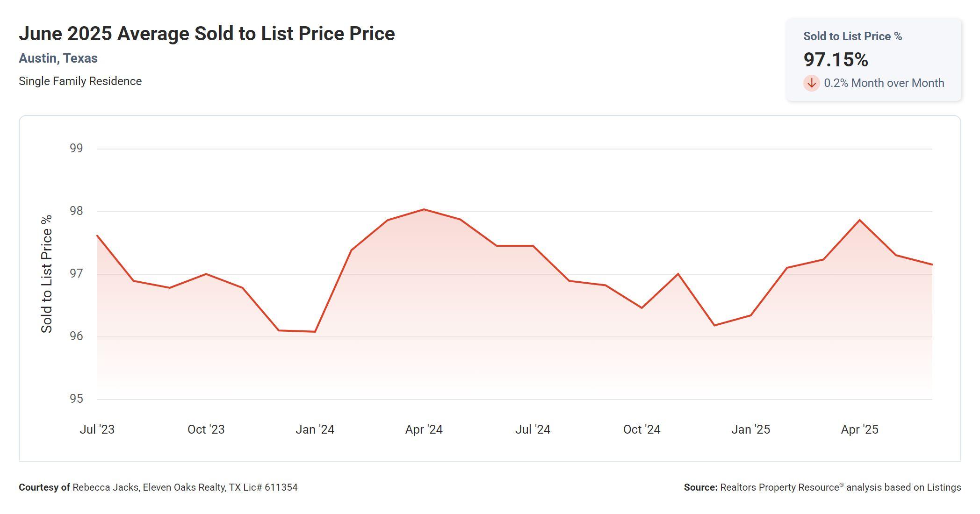Click the "Apr '24" x-axis label

point(424,429)
